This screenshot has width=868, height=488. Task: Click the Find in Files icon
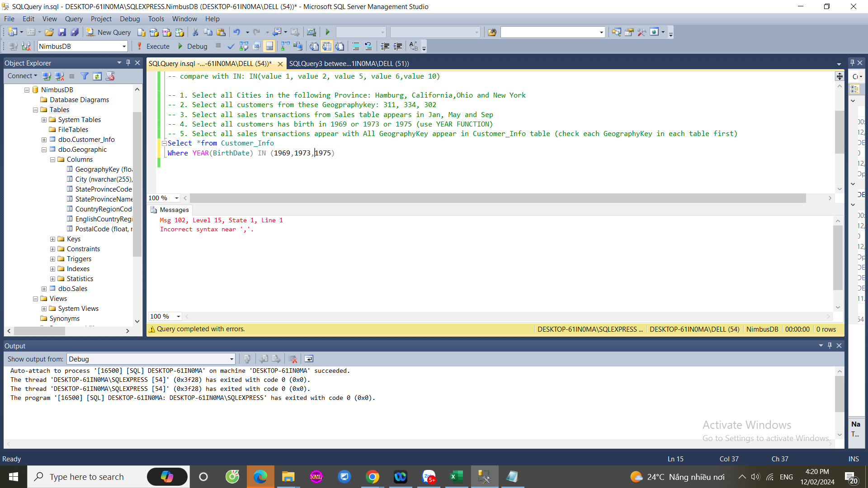[x=492, y=32]
